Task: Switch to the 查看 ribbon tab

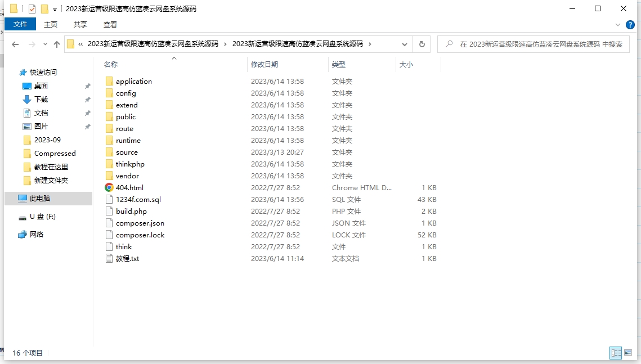Action: [x=110, y=25]
